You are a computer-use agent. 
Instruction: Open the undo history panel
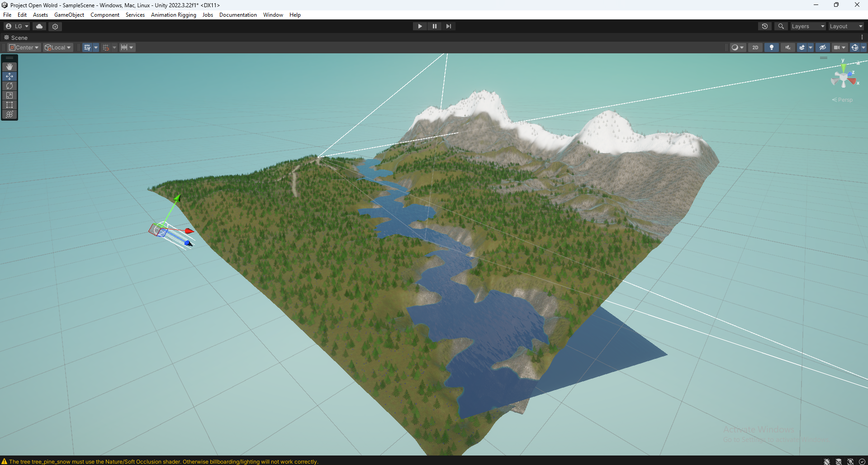(x=764, y=26)
